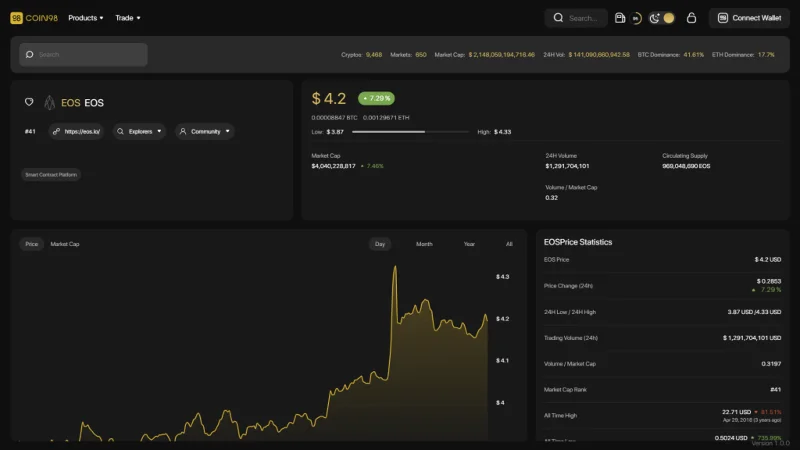Viewport: 800px width, 450px height.
Task: Click the Trading Volume (24h) row
Action: click(x=662, y=338)
